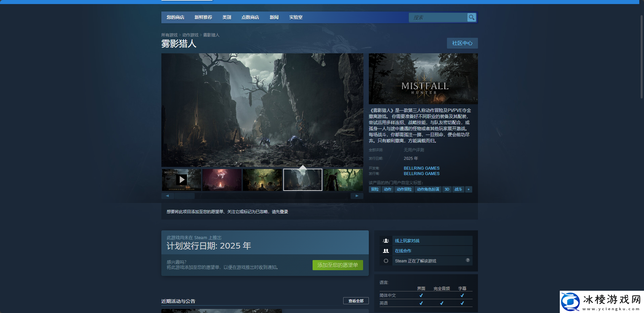Image resolution: width=644 pixels, height=313 pixels.
Task: Play the Mistfall trailer video thumbnail
Action: [x=182, y=180]
